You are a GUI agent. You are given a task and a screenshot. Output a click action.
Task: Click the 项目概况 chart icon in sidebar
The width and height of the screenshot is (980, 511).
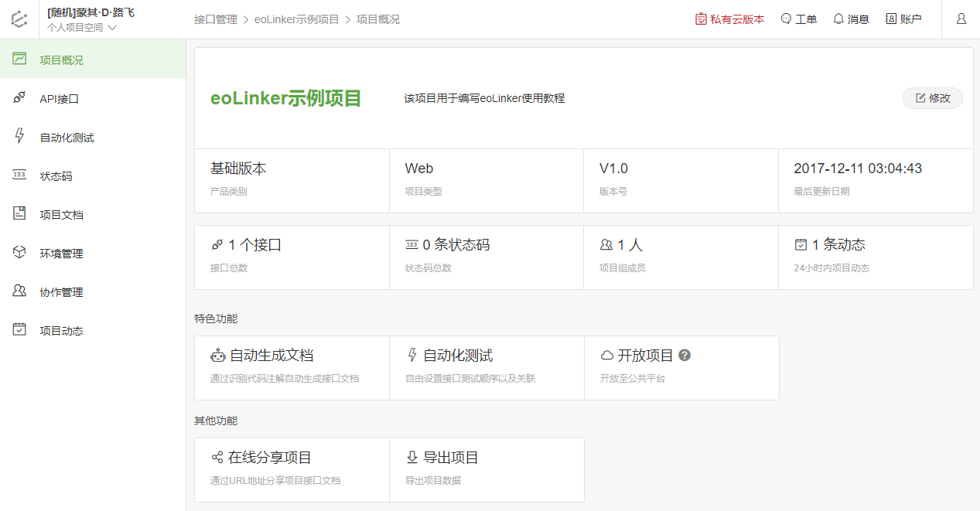coord(19,59)
